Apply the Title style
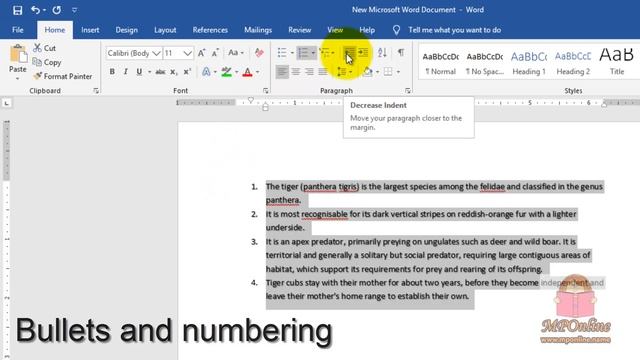640x360 pixels. 617,63
